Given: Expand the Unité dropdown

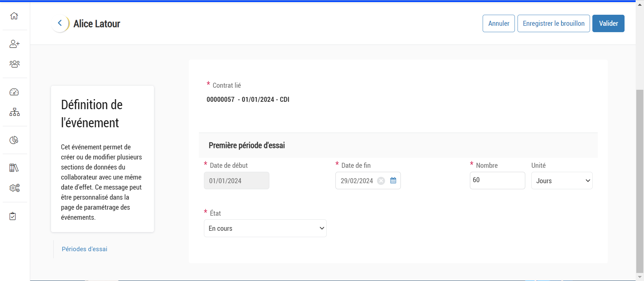Looking at the screenshot, I should coord(562,181).
